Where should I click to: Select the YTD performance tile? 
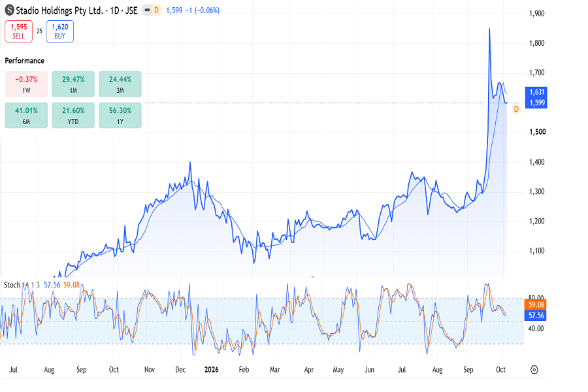[x=73, y=115]
